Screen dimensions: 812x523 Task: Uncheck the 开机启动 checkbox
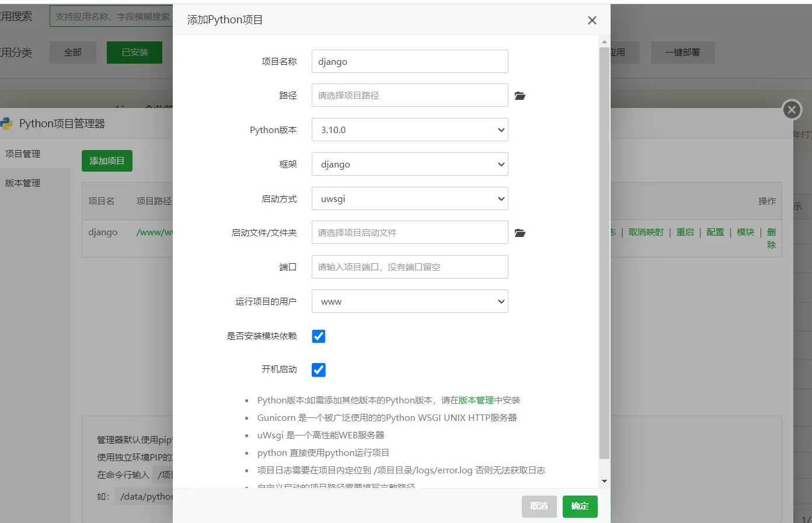319,370
